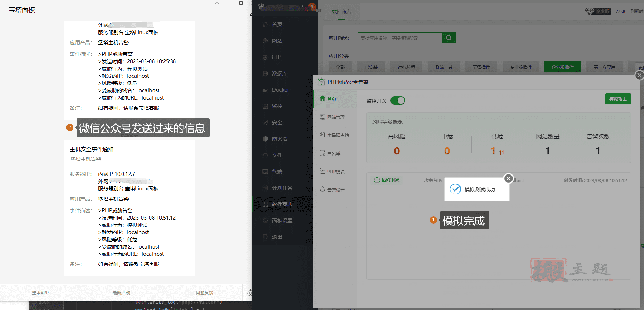Focus the 应用搜索 input field
Viewport: 644px width, 310px height.
click(x=400, y=38)
